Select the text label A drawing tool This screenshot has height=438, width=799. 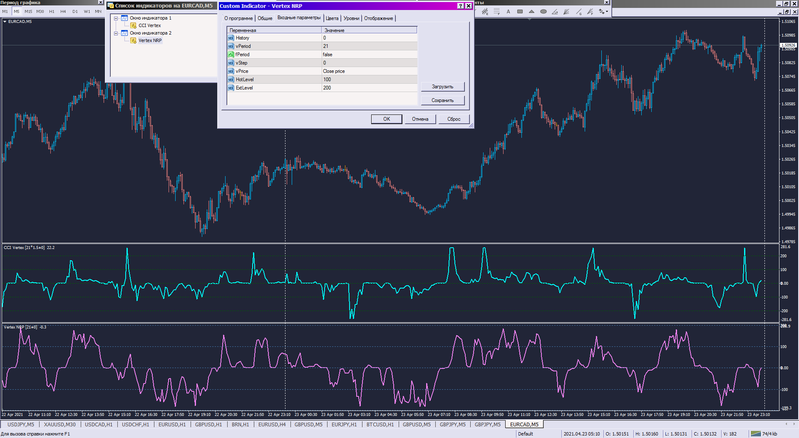(508, 11)
